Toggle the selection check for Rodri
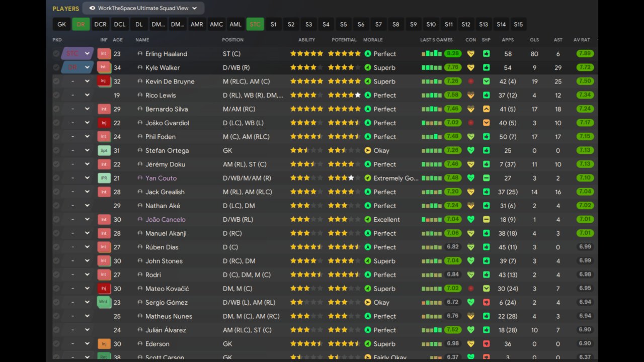The height and width of the screenshot is (362, 644). 56,275
